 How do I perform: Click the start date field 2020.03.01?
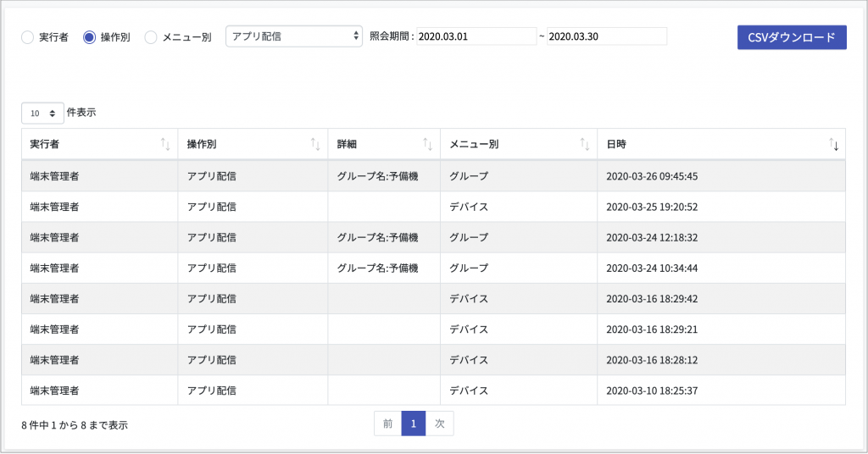click(x=476, y=36)
